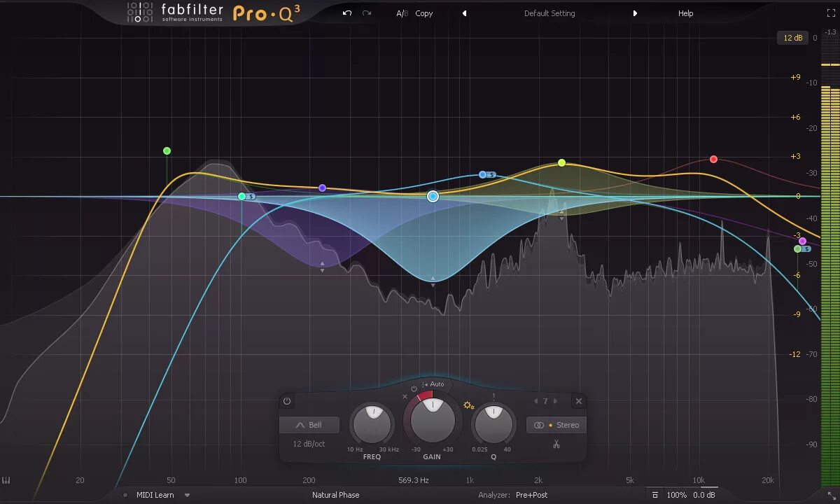Click the dynamic range arrow under the selected band

tap(433, 281)
